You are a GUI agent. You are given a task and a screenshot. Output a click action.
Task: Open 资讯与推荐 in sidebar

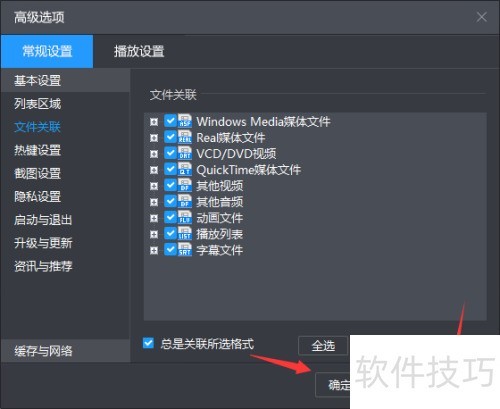[x=65, y=266]
